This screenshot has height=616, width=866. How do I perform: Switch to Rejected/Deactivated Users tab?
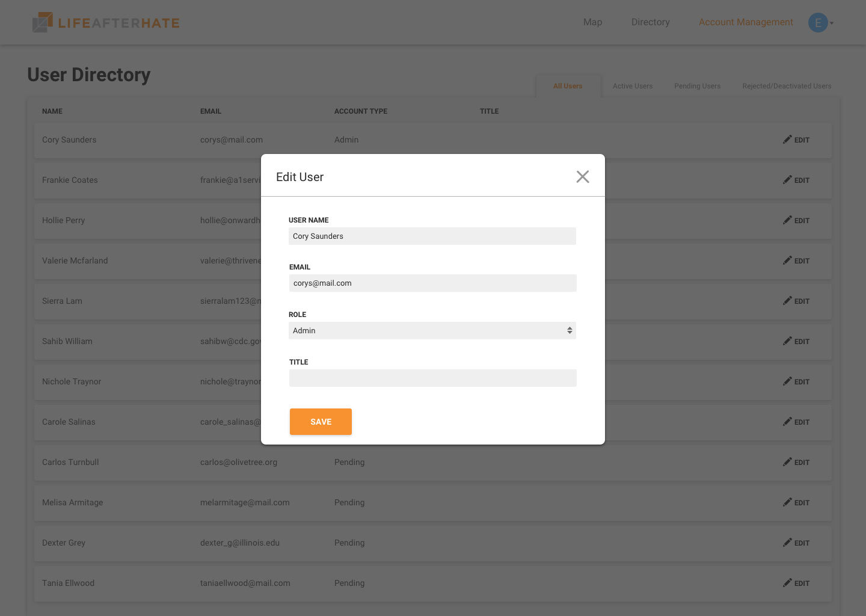(x=787, y=86)
